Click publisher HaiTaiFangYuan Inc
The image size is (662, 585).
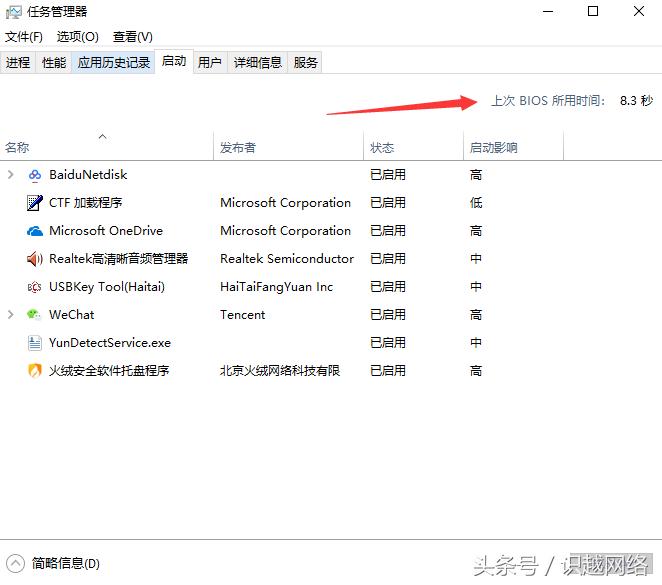pos(277,287)
